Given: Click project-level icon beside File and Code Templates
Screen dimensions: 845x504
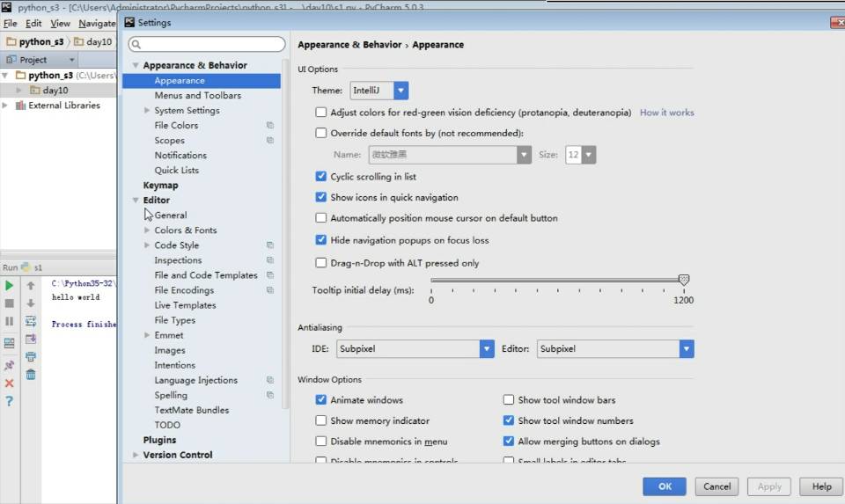Looking at the screenshot, I should pyautogui.click(x=270, y=275).
